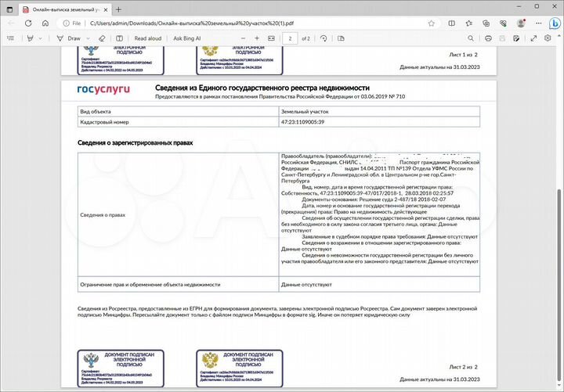This screenshot has width=564, height=392.
Task: Click page 2 Росреестр signature stamp
Action: coord(121,369)
